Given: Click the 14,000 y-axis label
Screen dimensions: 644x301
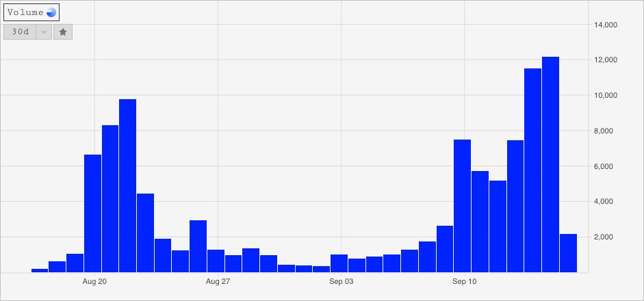Looking at the screenshot, I should click(606, 25).
